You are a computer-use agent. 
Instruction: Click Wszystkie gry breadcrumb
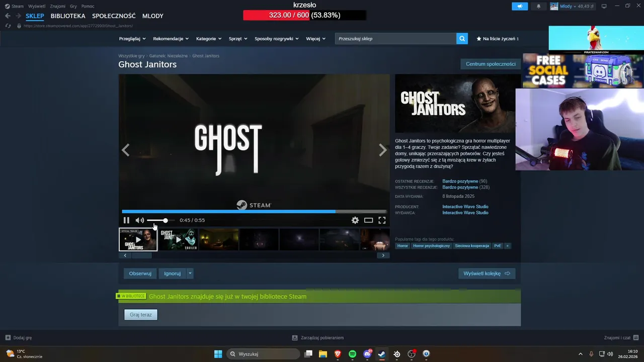131,56
